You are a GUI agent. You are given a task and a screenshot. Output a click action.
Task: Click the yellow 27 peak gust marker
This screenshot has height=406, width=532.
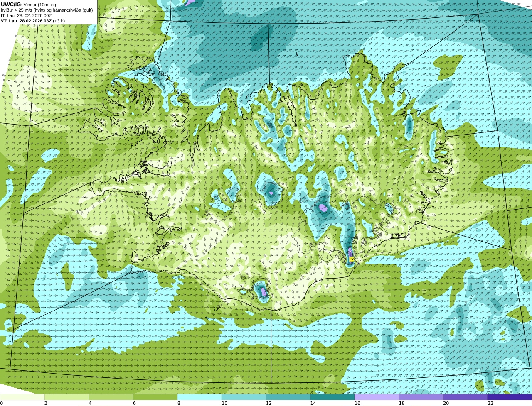pos(352,259)
